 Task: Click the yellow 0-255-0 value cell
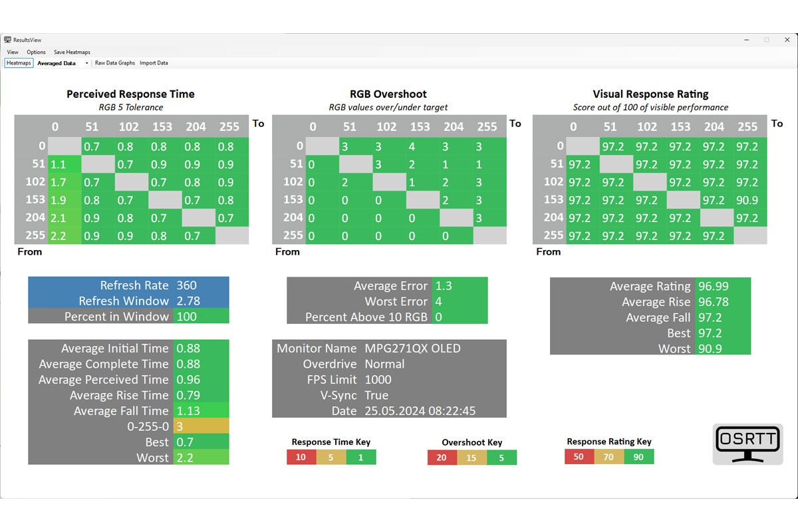pos(201,426)
